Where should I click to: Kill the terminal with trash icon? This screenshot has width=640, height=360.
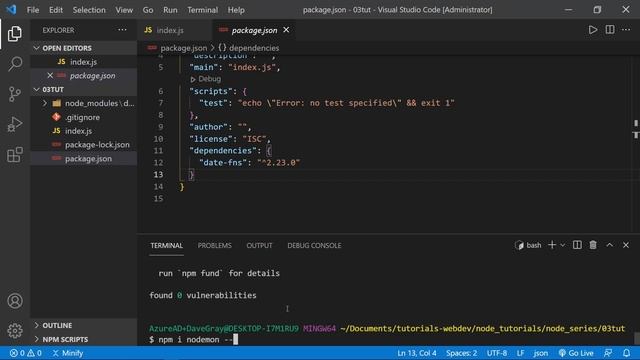point(593,245)
